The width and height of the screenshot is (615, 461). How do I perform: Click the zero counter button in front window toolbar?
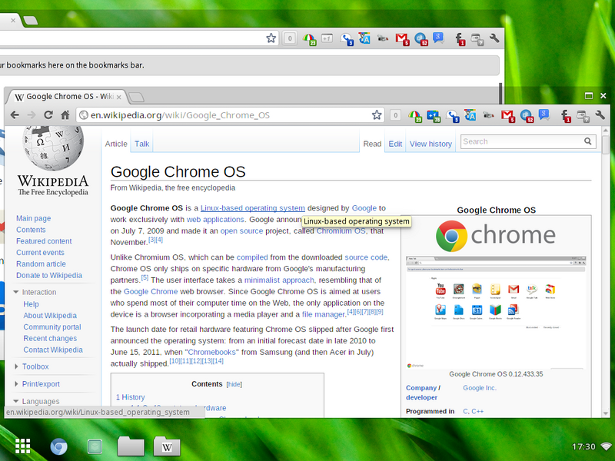[395, 115]
